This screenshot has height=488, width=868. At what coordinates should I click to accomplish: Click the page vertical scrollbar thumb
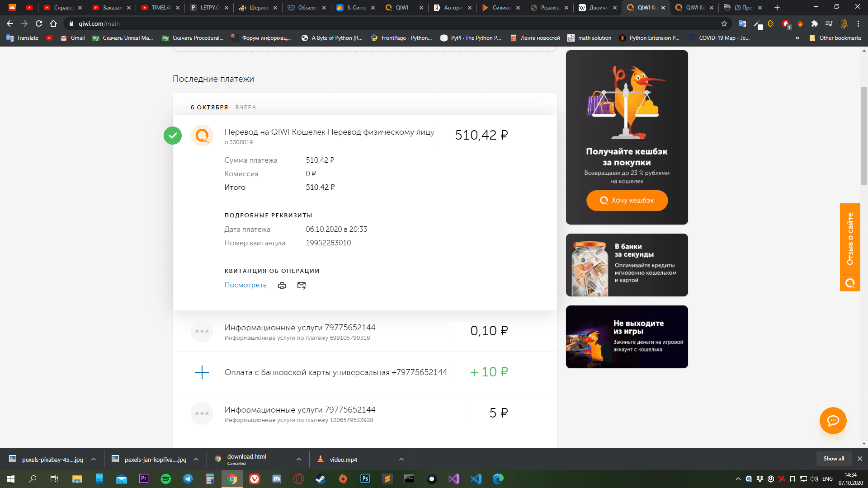point(864,136)
